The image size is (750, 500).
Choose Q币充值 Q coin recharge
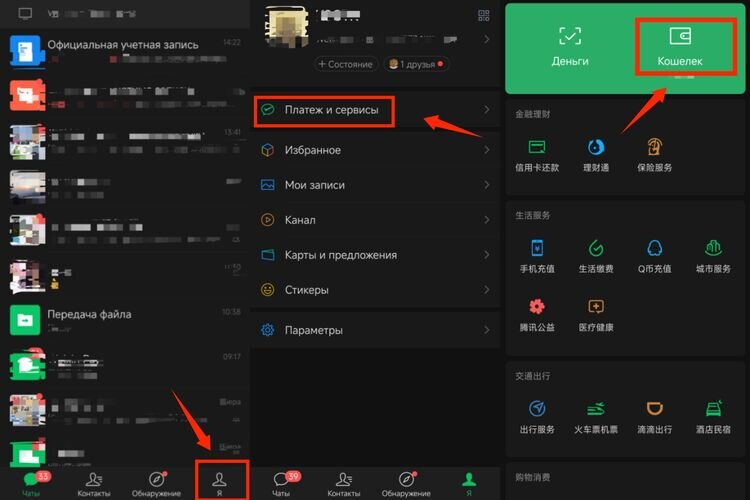tap(654, 256)
